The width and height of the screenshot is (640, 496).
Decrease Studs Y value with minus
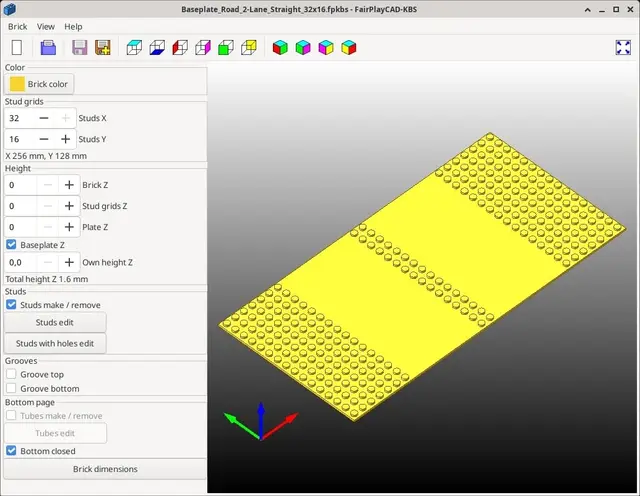pyautogui.click(x=44, y=139)
